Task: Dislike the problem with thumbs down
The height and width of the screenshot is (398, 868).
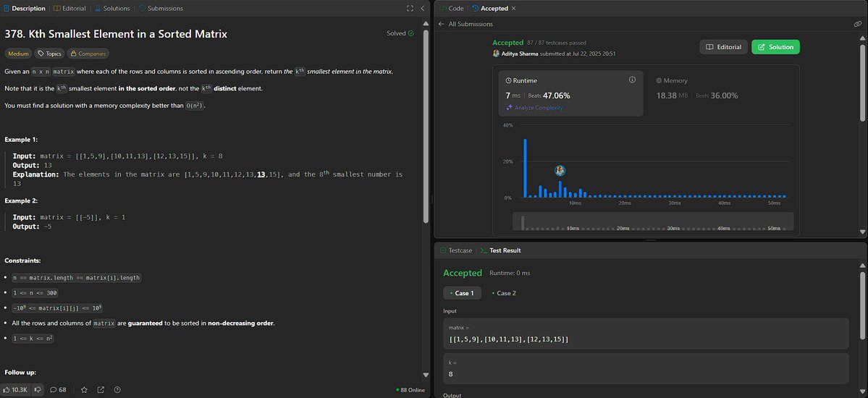Action: point(38,390)
